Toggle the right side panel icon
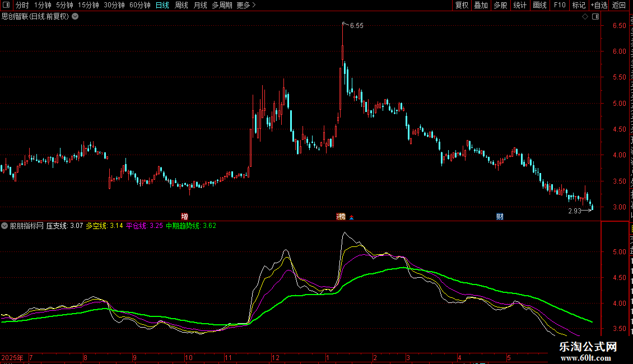The height and width of the screenshot is (364, 633). [x=595, y=17]
